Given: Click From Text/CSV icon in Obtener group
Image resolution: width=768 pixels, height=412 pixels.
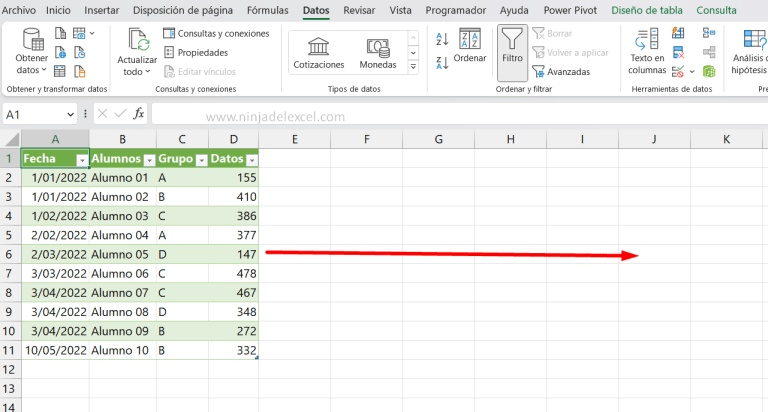Looking at the screenshot, I should coord(60,33).
